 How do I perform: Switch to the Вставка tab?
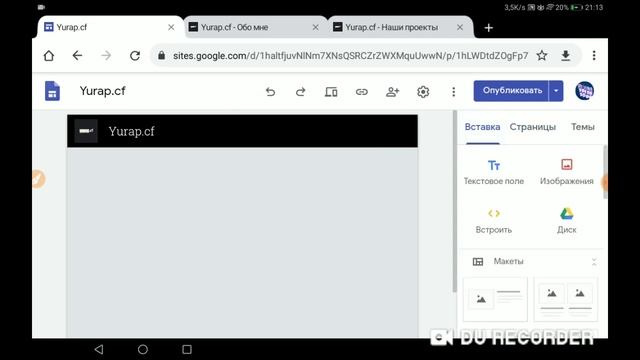482,127
